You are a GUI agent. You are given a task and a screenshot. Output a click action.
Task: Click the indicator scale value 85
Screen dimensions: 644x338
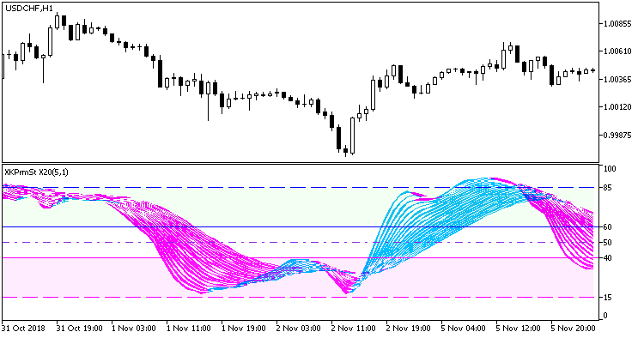pos(607,188)
